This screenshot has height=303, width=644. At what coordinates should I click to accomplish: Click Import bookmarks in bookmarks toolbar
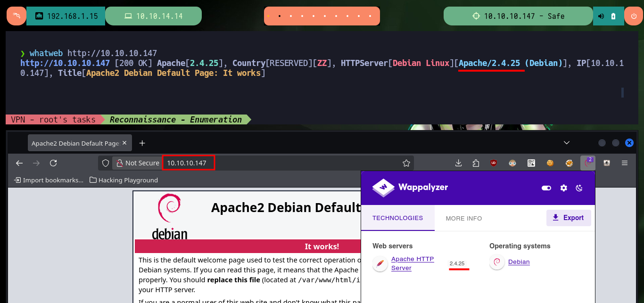[49, 180]
